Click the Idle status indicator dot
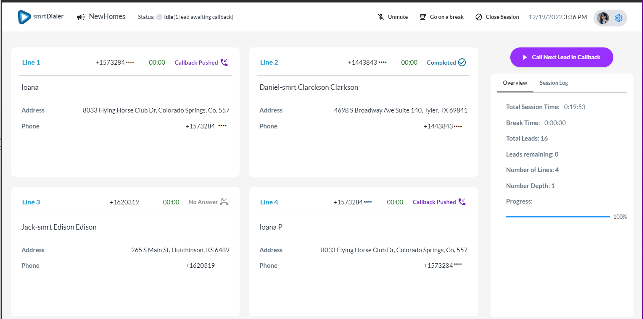 pos(159,17)
